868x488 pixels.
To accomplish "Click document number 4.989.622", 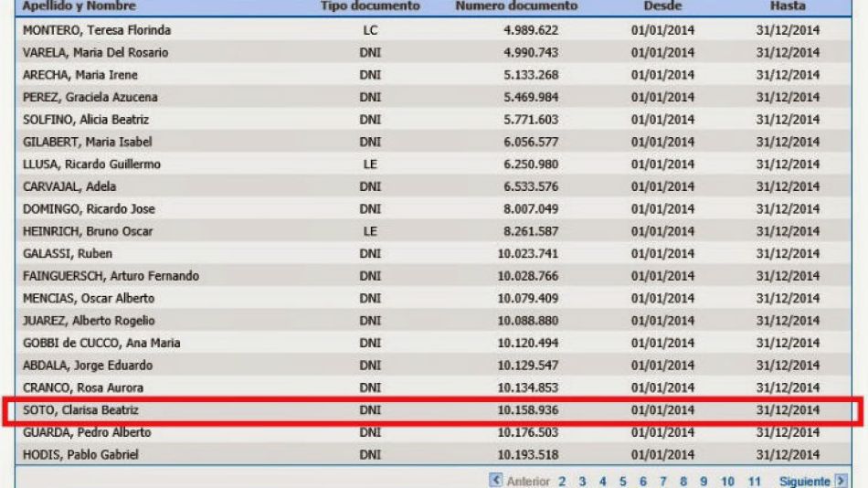I will (531, 30).
